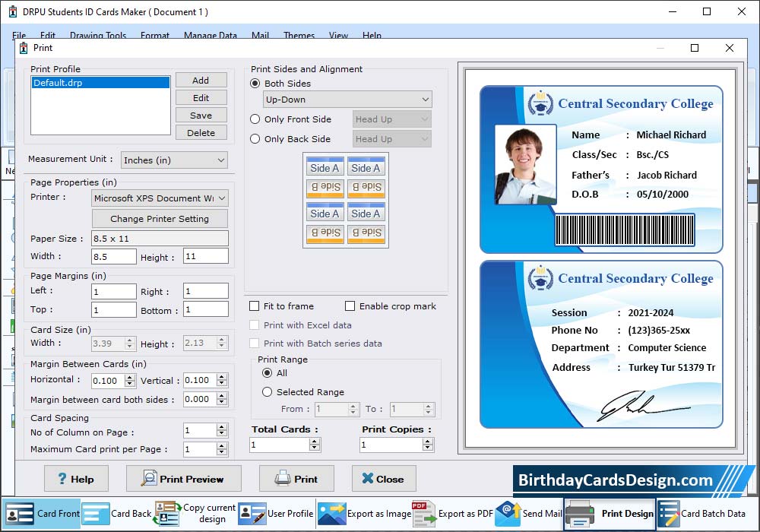Click Copy current design icon
Image resolution: width=760 pixels, height=532 pixels.
coord(167,514)
